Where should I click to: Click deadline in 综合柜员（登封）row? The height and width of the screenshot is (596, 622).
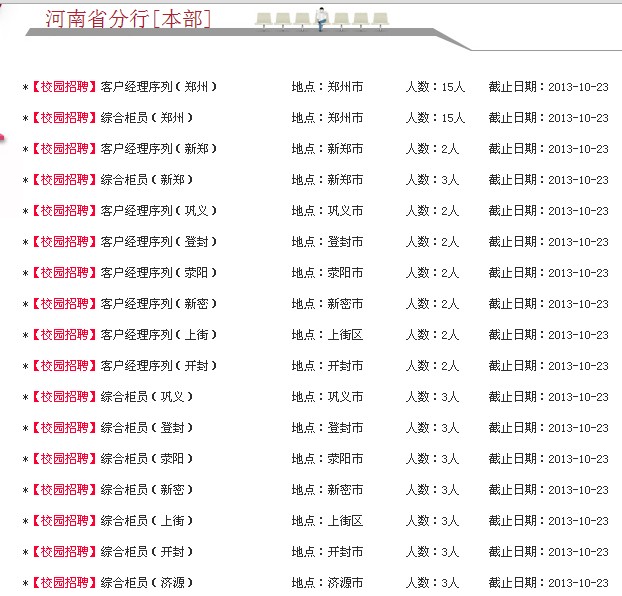tap(548, 427)
